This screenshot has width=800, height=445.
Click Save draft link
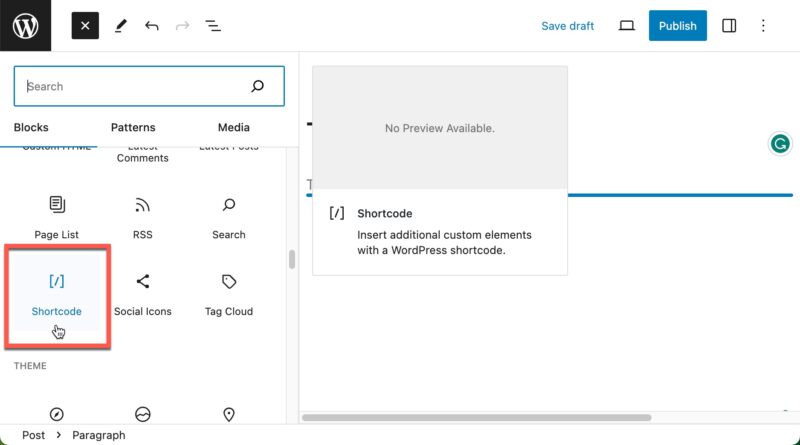pos(567,26)
